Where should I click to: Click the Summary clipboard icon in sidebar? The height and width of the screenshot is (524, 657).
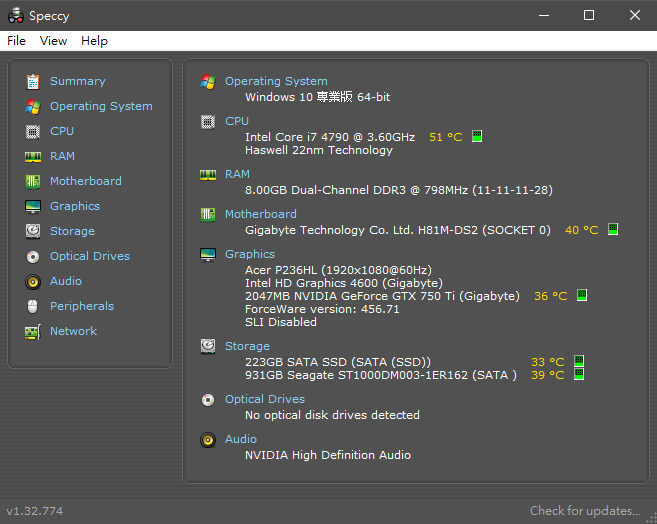point(33,82)
